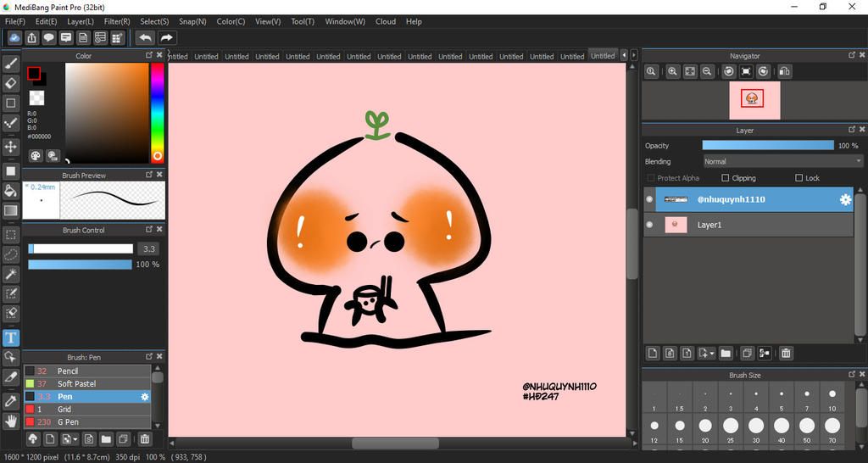Image resolution: width=868 pixels, height=463 pixels.
Task: Select the Lasso selection tool
Action: (10, 254)
